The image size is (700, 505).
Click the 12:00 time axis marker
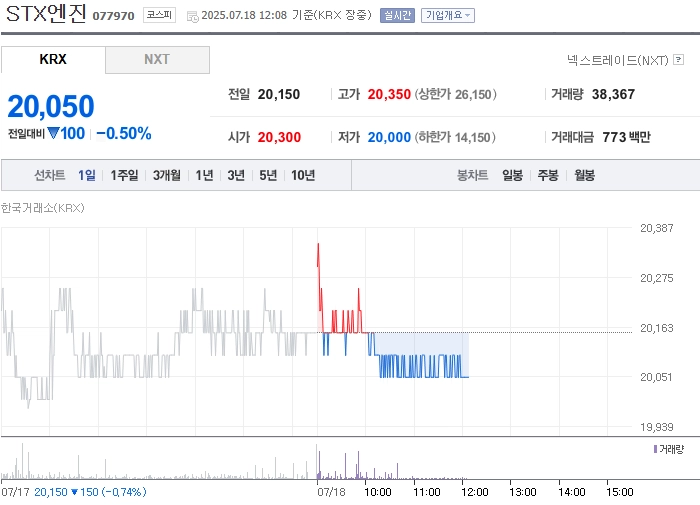click(x=475, y=492)
